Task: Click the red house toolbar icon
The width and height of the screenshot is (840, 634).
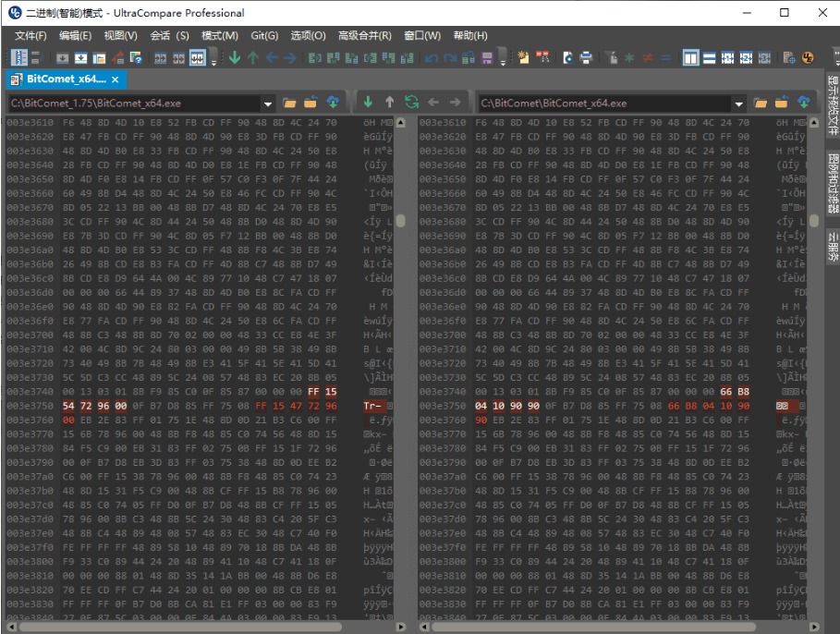Action: [118, 58]
